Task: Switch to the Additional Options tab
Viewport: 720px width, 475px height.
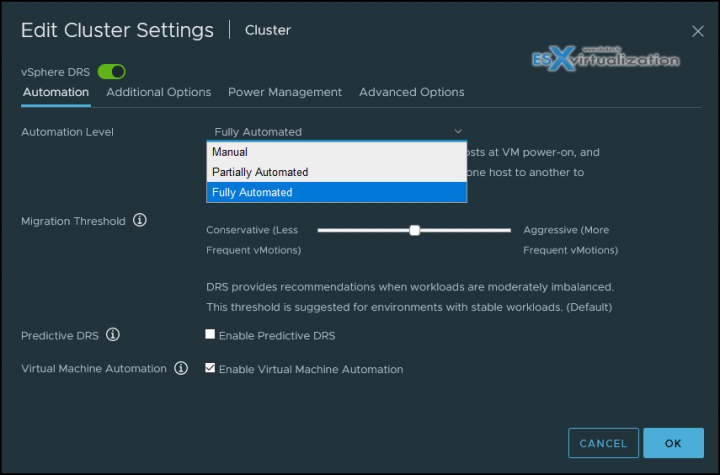Action: [158, 92]
